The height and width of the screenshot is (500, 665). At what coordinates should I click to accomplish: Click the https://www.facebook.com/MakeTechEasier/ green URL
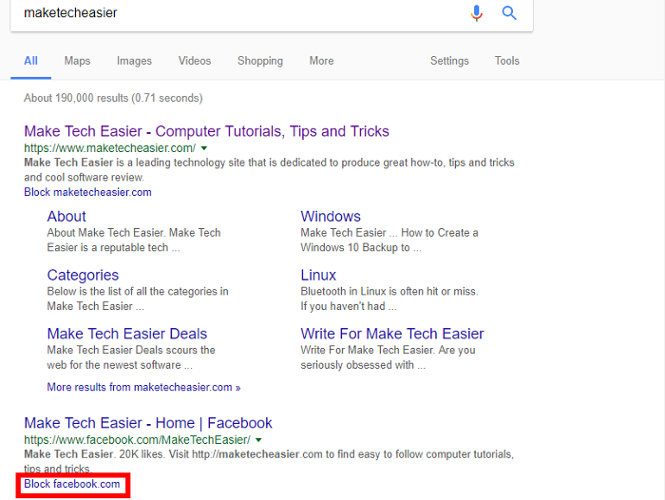[137, 440]
